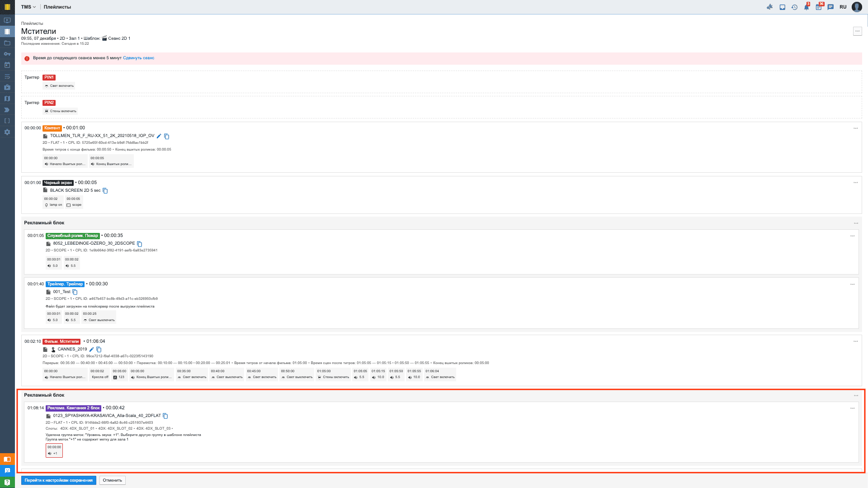
Task: Open the history clock icon
Action: (794, 7)
